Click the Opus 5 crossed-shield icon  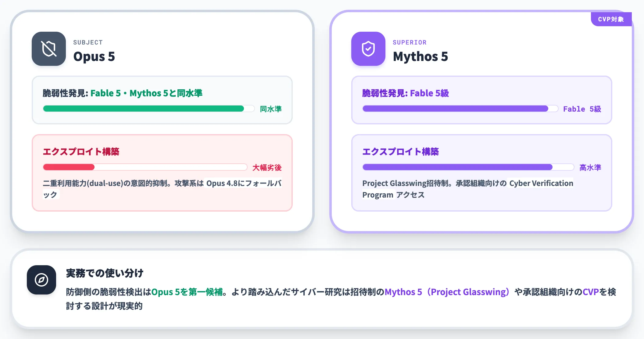click(49, 49)
